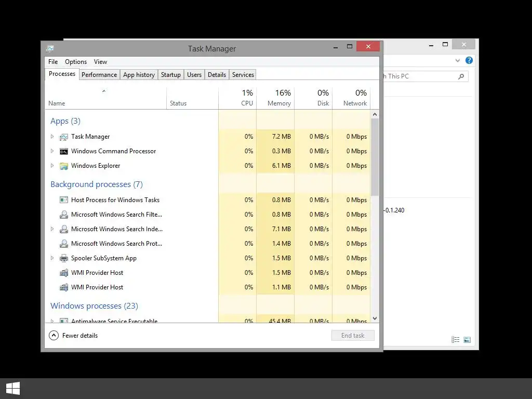532x399 pixels.
Task: Click the help icon in the Explorer window
Action: point(469,60)
